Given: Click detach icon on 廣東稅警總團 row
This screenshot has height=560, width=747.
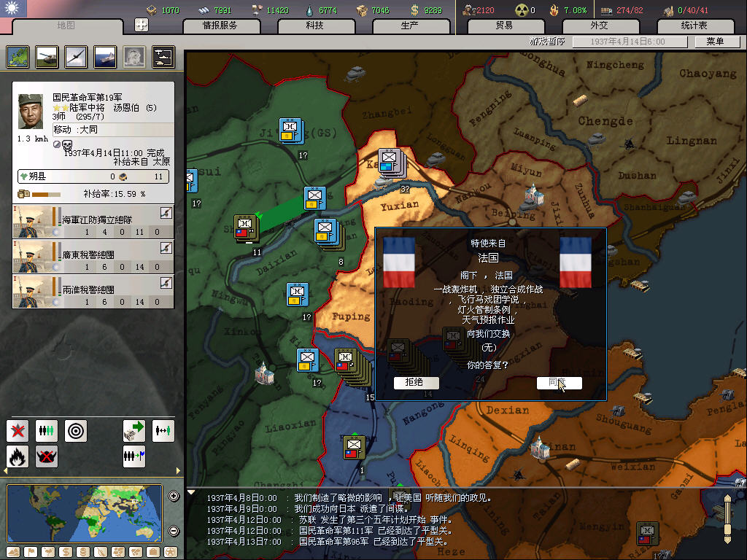Looking at the screenshot, I should tap(166, 248).
